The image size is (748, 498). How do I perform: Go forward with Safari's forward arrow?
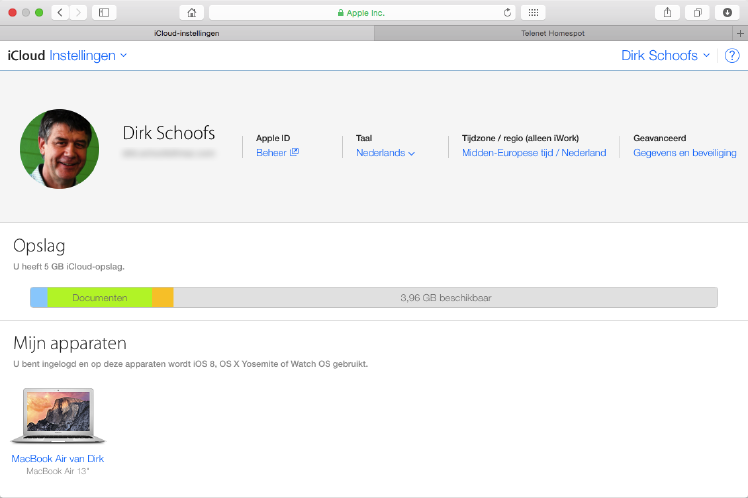78,12
